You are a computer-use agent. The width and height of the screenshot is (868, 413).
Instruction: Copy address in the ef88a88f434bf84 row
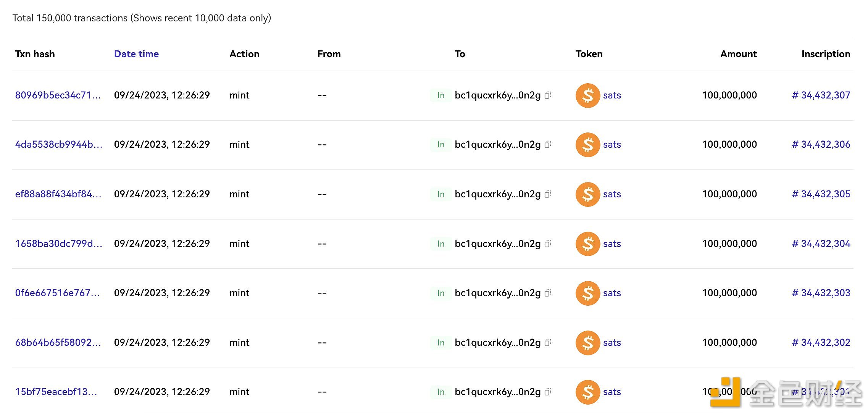click(548, 194)
